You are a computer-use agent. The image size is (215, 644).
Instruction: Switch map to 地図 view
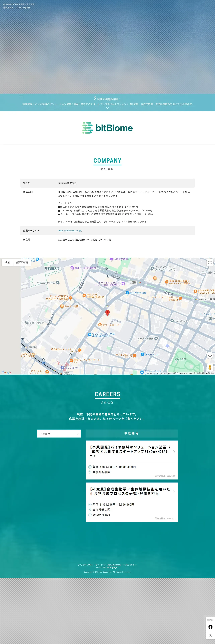(8, 262)
